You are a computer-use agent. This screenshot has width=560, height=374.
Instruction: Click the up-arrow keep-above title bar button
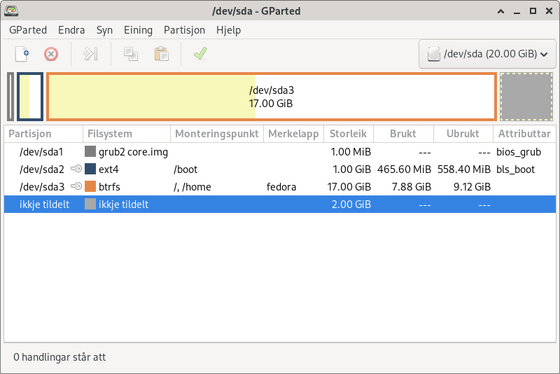tap(501, 11)
